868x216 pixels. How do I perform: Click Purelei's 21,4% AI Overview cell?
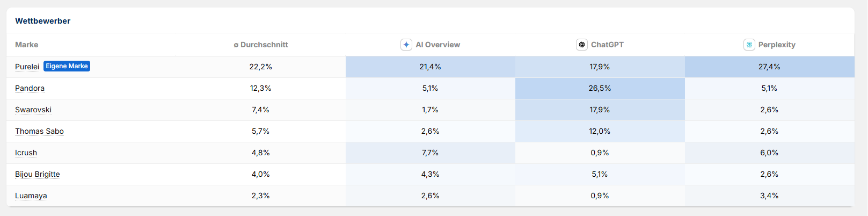[430, 67]
